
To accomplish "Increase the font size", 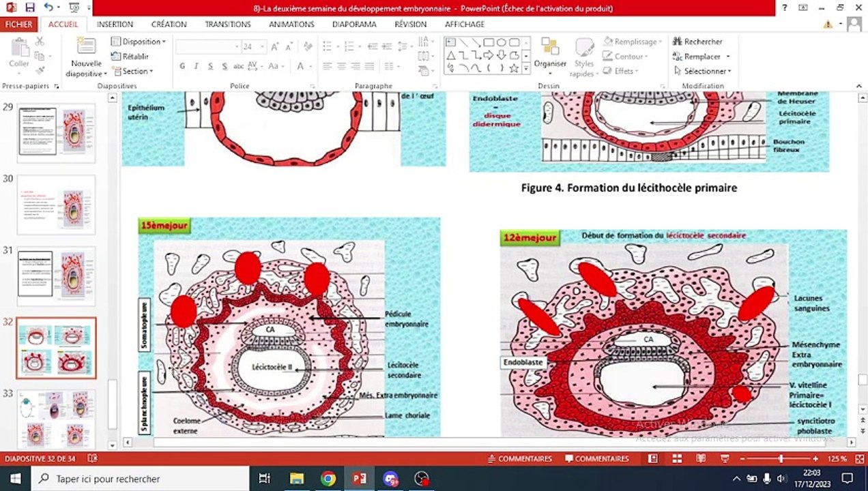I will [274, 47].
